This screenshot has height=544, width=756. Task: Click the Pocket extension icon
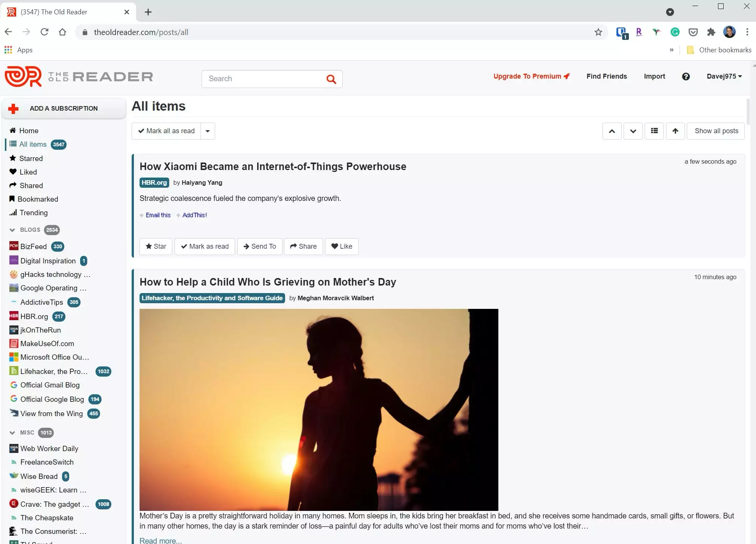click(x=693, y=32)
